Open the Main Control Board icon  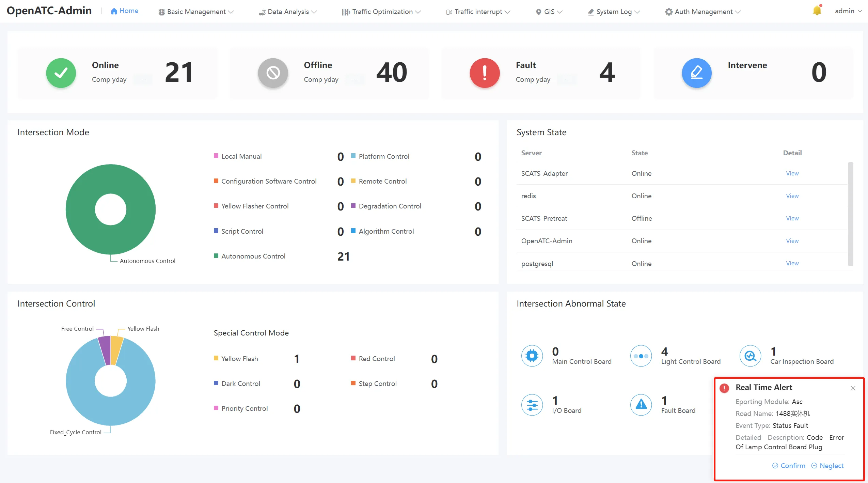click(532, 356)
